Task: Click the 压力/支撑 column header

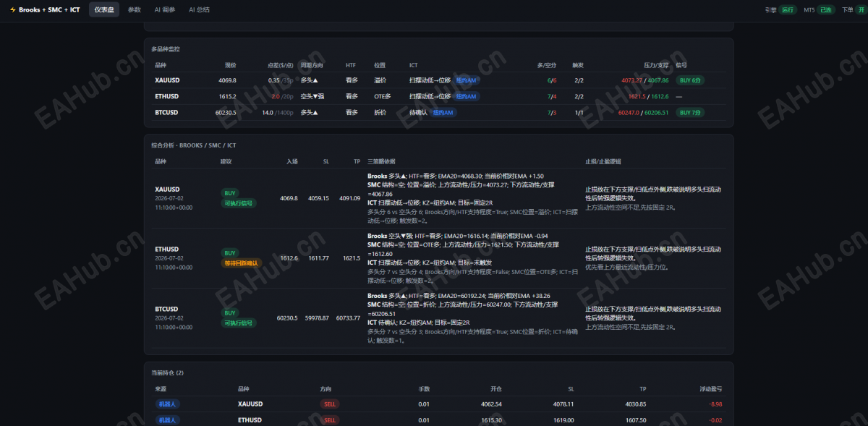Action: [x=656, y=65]
